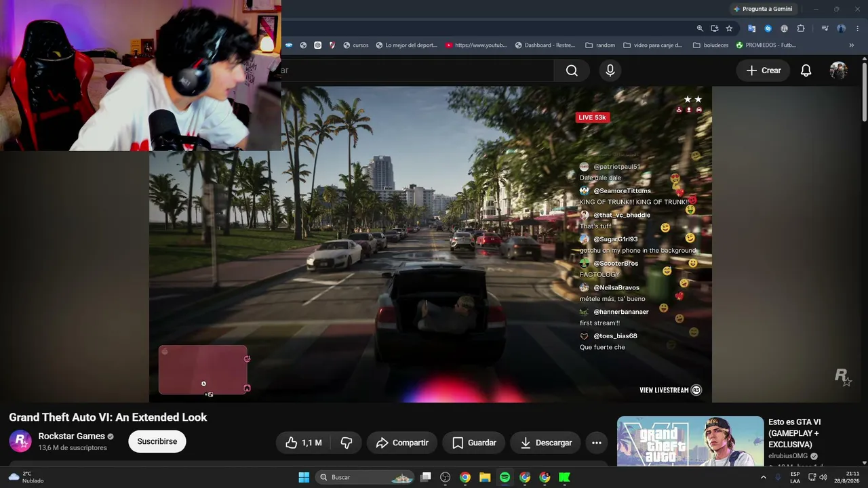The height and width of the screenshot is (488, 868).
Task: Dislike the Grand Theft Auto VI video
Action: (x=347, y=443)
